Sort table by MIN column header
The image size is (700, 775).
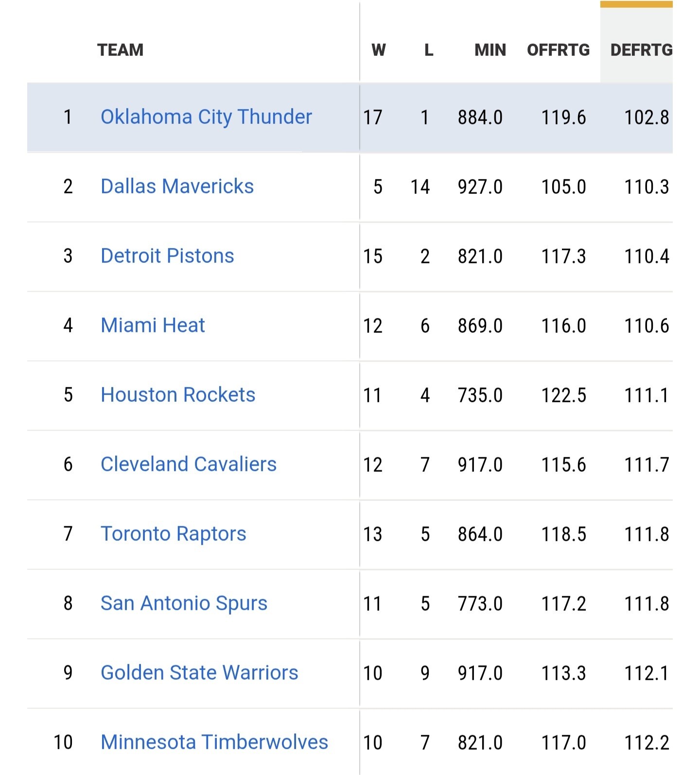[490, 50]
